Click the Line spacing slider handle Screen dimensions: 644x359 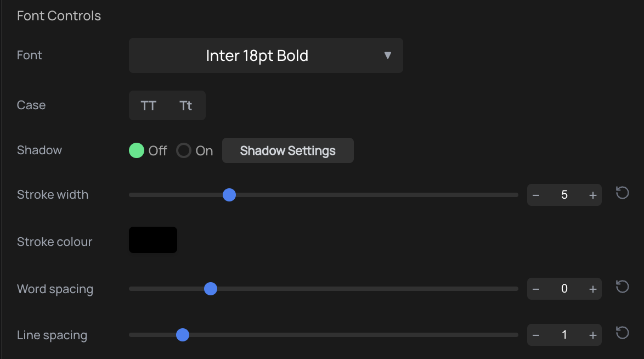(x=183, y=335)
